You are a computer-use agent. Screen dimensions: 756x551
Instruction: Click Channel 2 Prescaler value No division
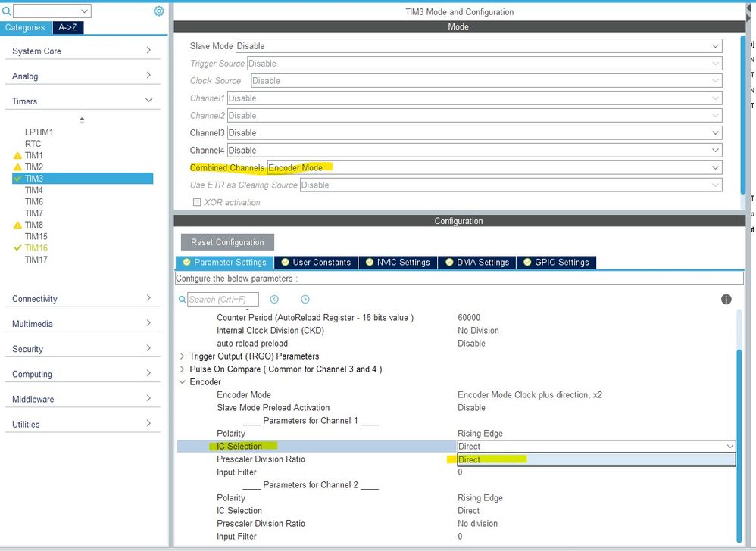click(x=477, y=524)
